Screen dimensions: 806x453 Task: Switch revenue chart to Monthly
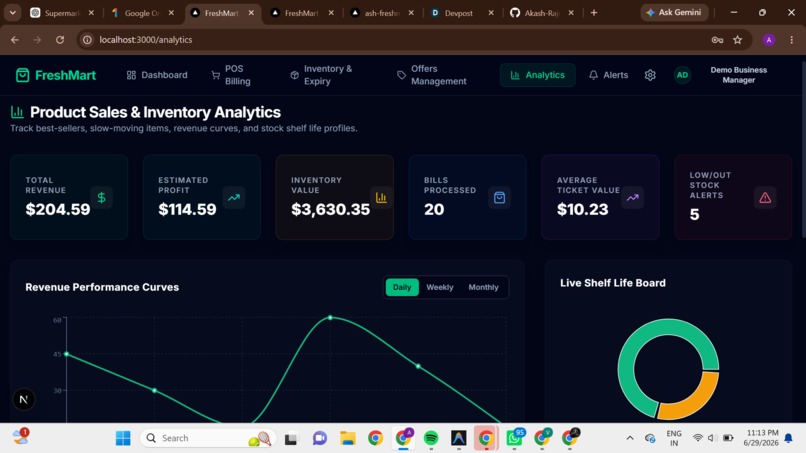pos(483,287)
